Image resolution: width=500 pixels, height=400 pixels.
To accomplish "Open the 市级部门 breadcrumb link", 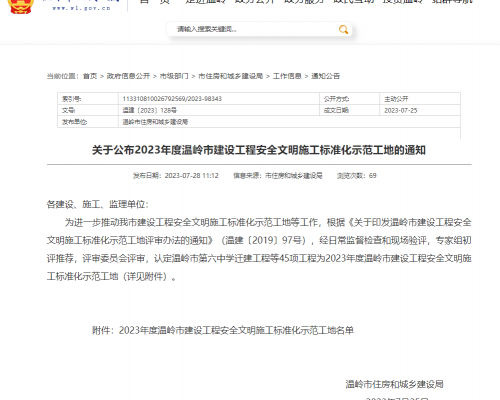I will (x=174, y=76).
